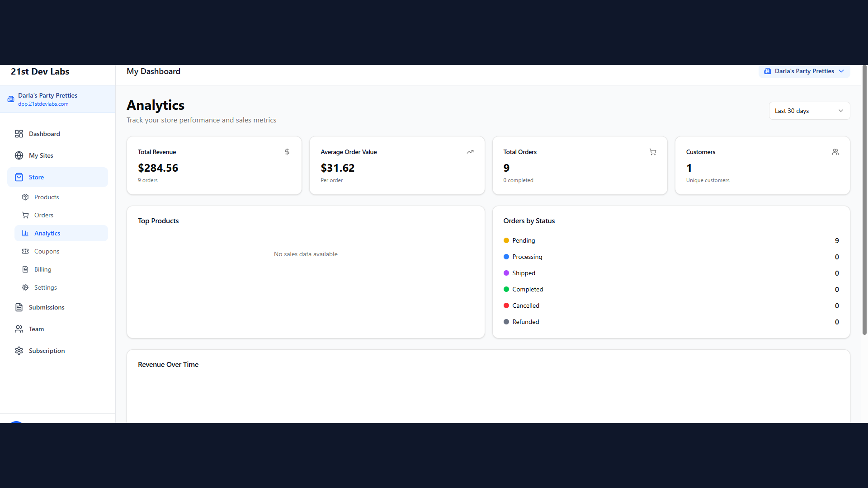Click the Submissions file icon
This screenshot has width=868, height=488.
[x=19, y=307]
